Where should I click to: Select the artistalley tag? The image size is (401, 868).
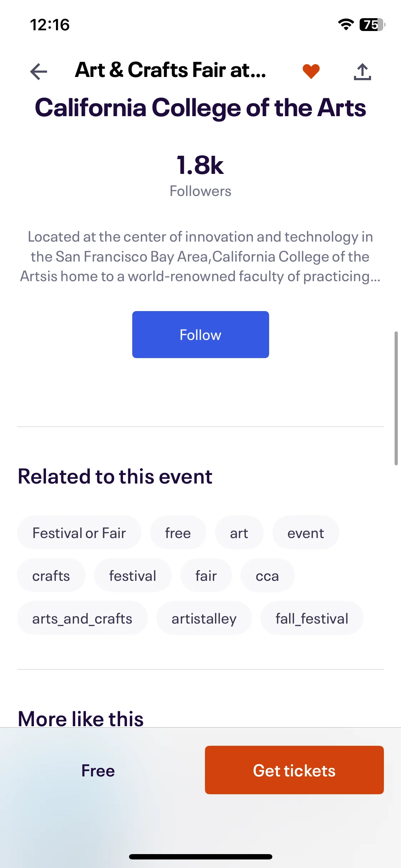click(x=204, y=618)
